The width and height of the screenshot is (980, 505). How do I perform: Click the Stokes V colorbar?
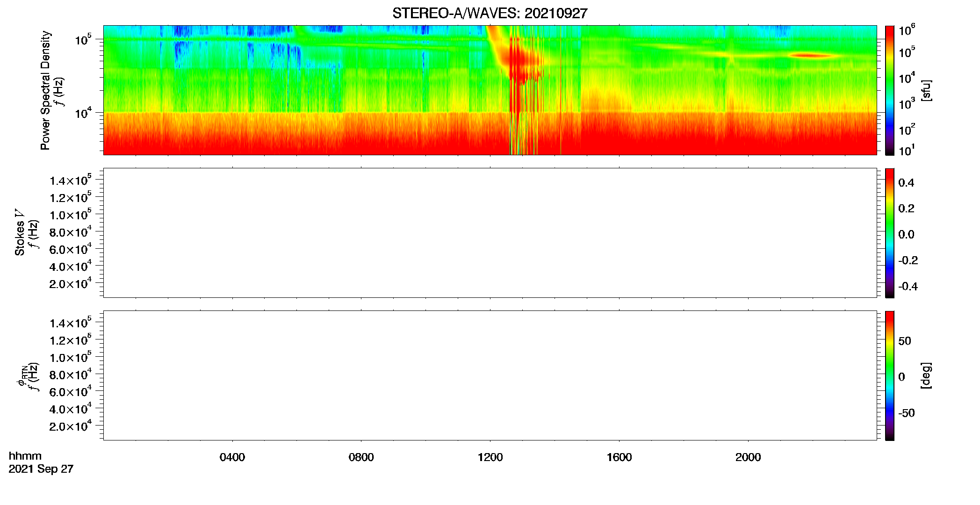pos(890,233)
